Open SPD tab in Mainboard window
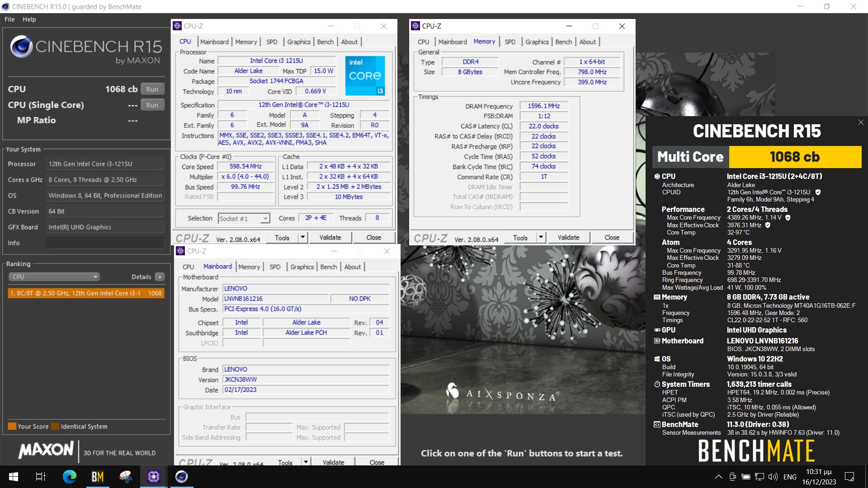 pyautogui.click(x=275, y=267)
